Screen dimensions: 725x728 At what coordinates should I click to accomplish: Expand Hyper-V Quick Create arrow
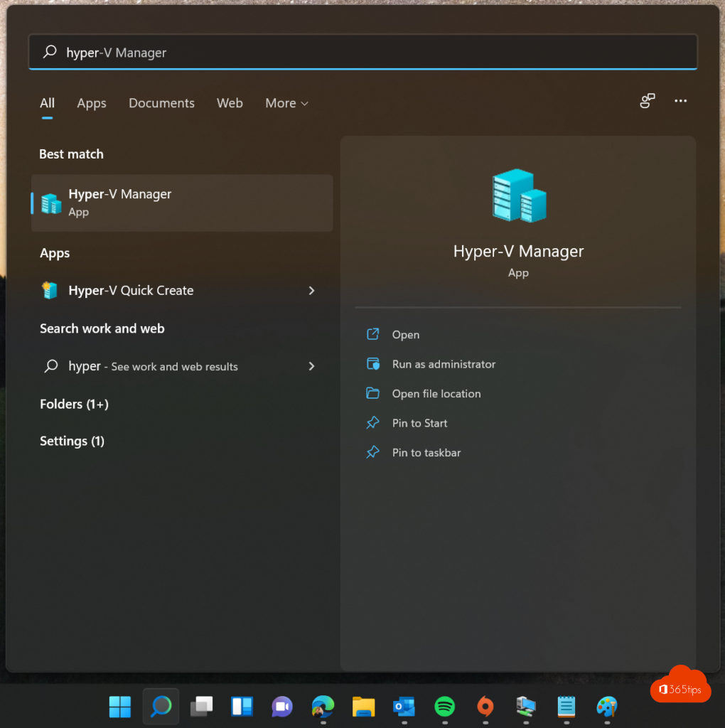(x=311, y=290)
